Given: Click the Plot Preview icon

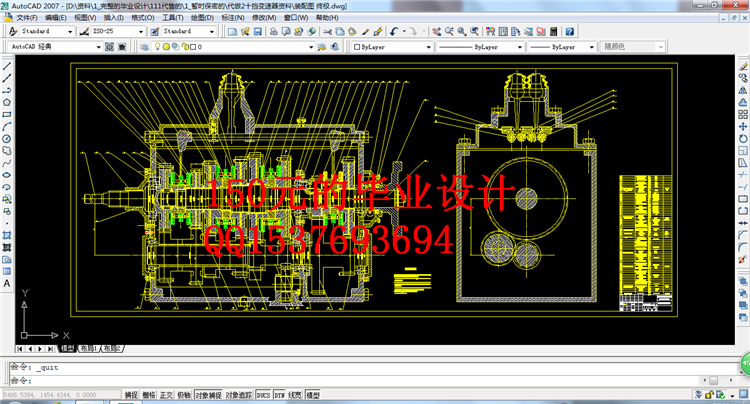Looking at the screenshot, I should (286, 32).
